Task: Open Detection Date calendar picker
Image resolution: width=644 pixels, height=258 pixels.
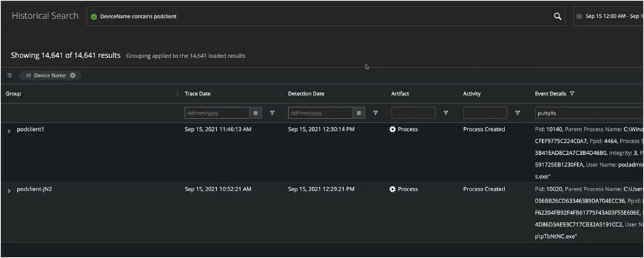Action: pos(359,113)
